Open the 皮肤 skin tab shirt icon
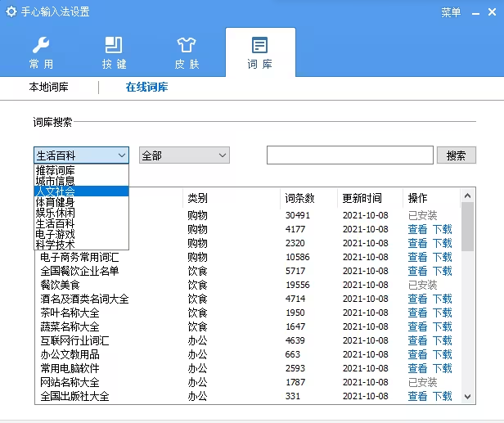 click(x=187, y=52)
